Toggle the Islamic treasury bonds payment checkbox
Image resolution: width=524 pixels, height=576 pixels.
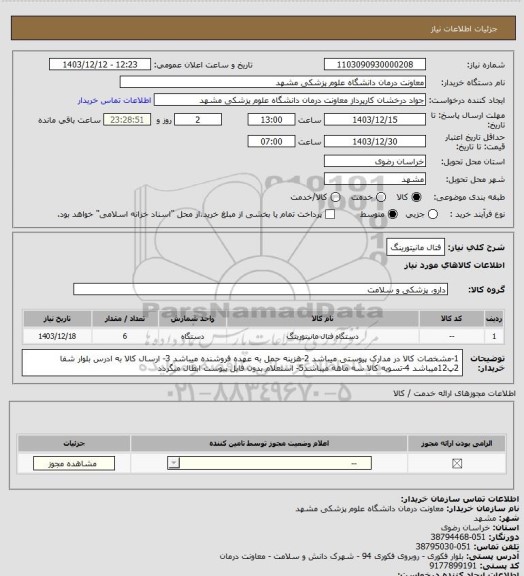tap(330, 214)
